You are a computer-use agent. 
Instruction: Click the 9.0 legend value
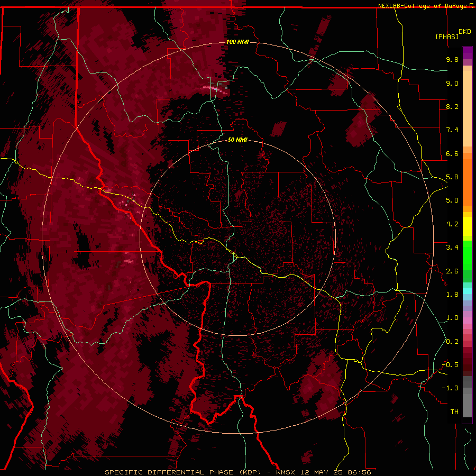(452, 83)
